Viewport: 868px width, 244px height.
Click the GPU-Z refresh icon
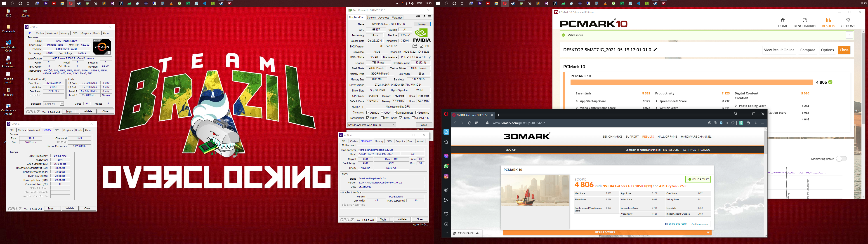pos(424,16)
